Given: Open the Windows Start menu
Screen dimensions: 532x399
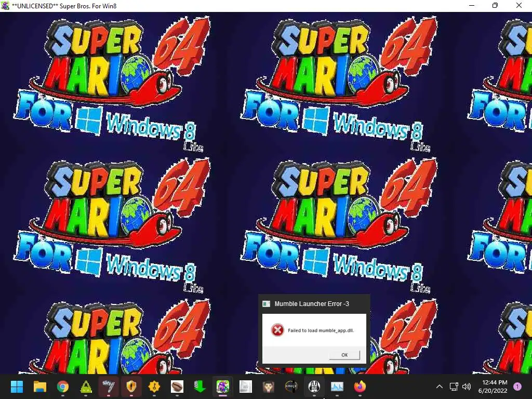Looking at the screenshot, I should point(17,387).
